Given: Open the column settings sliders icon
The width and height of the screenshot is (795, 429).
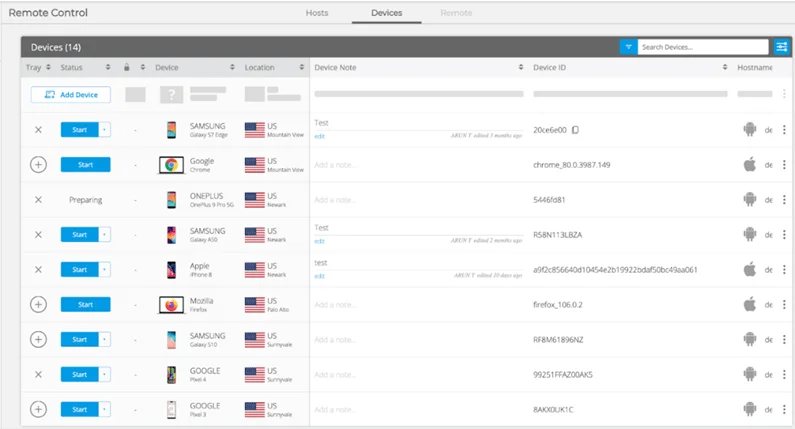Looking at the screenshot, I should tap(781, 47).
